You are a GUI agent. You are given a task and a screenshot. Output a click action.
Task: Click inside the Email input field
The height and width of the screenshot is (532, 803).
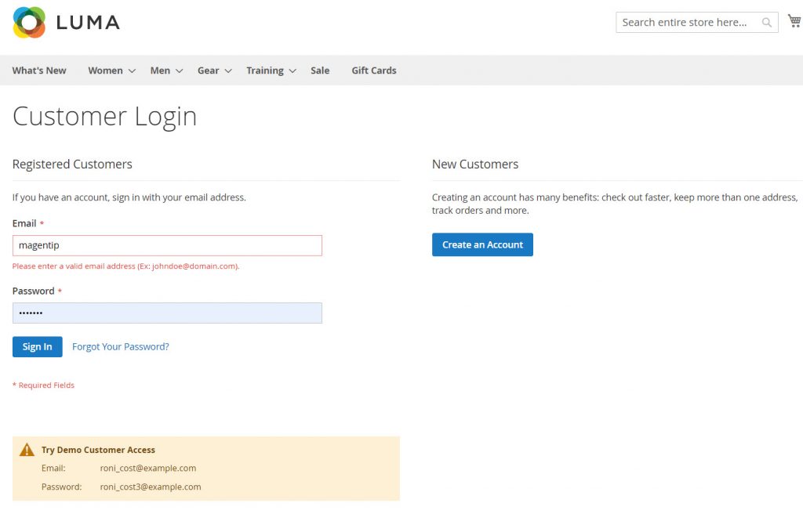click(x=167, y=245)
